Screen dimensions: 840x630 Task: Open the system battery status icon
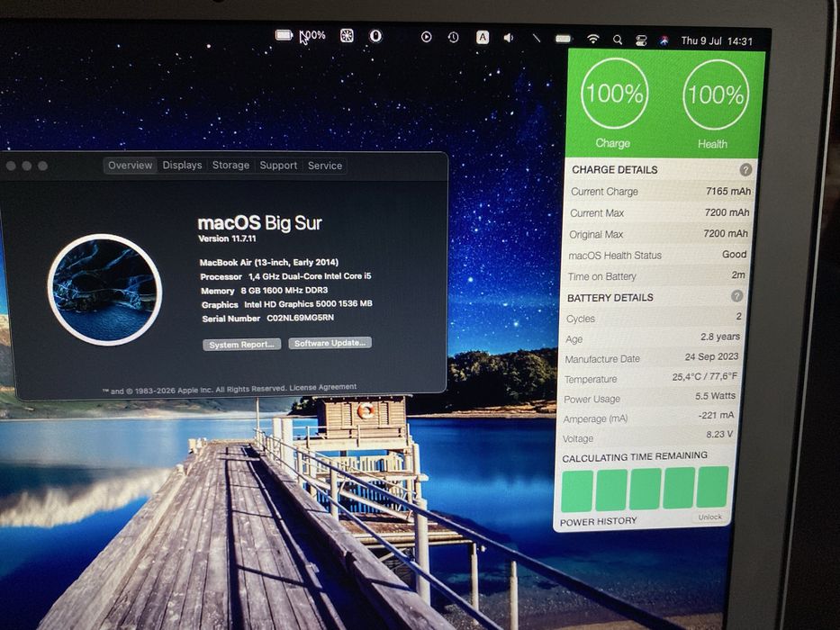563,38
